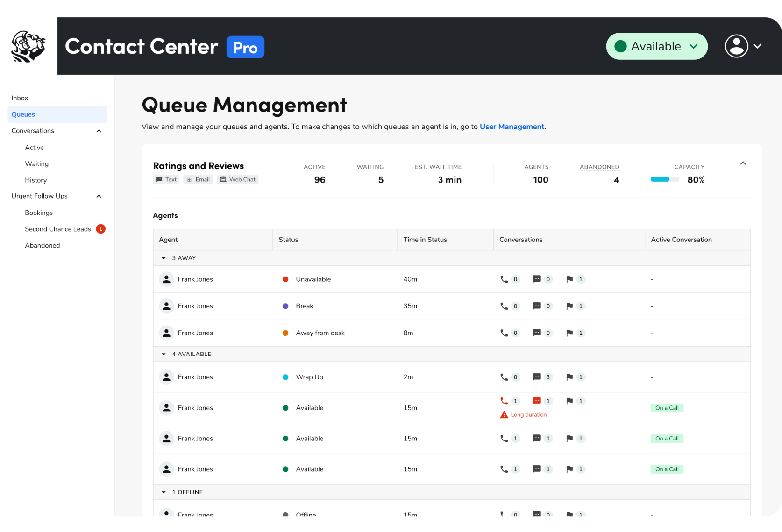
Task: Collapse the 3 AWAY agent group
Action: point(164,258)
